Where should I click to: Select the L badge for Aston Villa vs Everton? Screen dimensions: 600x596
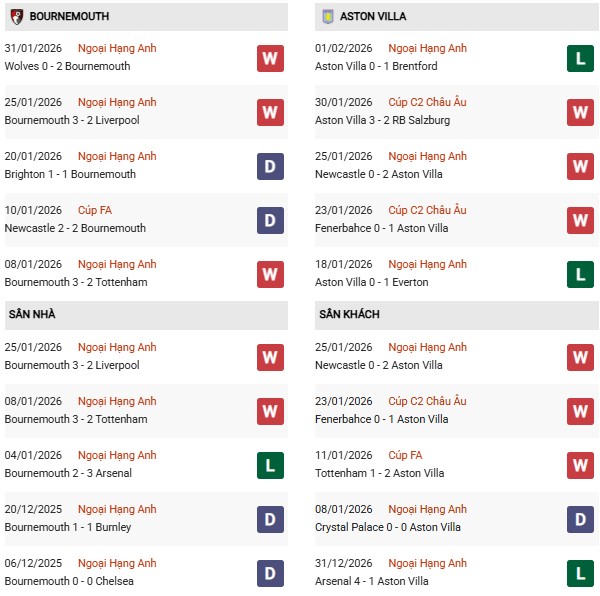click(x=580, y=274)
